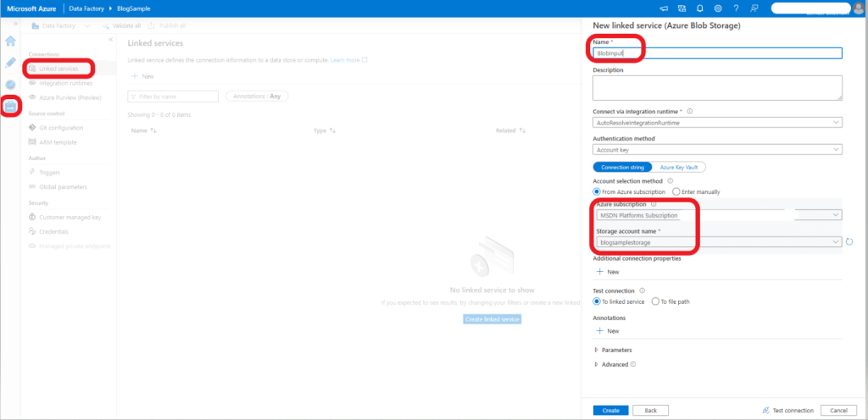Open Integration runtimes in the Connections menu
Screen dimensions: 868x420
pyautogui.click(x=65, y=83)
